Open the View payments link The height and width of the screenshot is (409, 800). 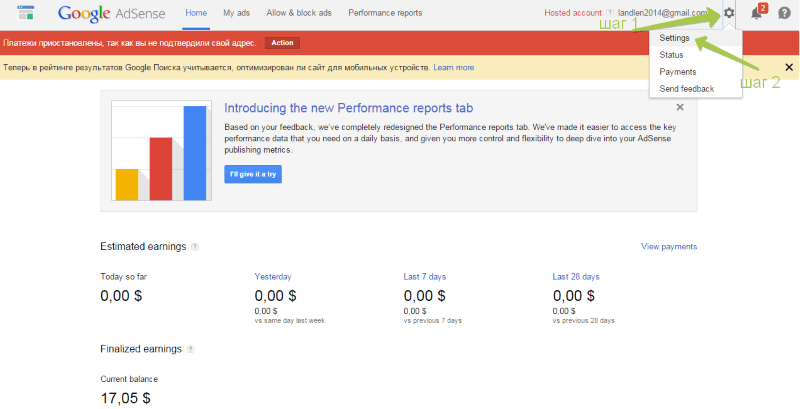click(x=668, y=247)
